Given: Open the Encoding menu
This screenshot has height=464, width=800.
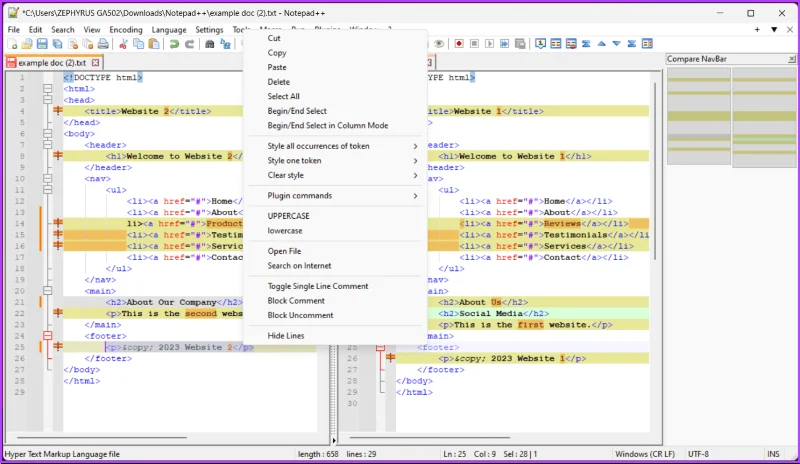Looking at the screenshot, I should 126,30.
